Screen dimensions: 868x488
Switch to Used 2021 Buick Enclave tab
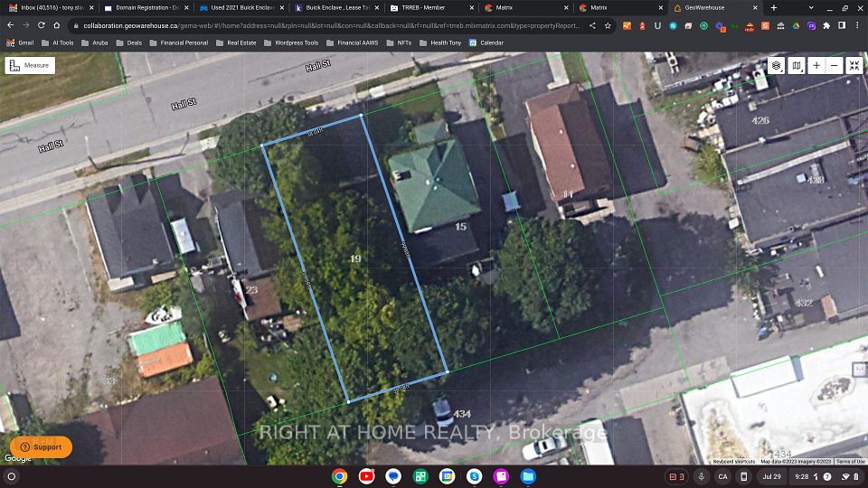pos(242,8)
